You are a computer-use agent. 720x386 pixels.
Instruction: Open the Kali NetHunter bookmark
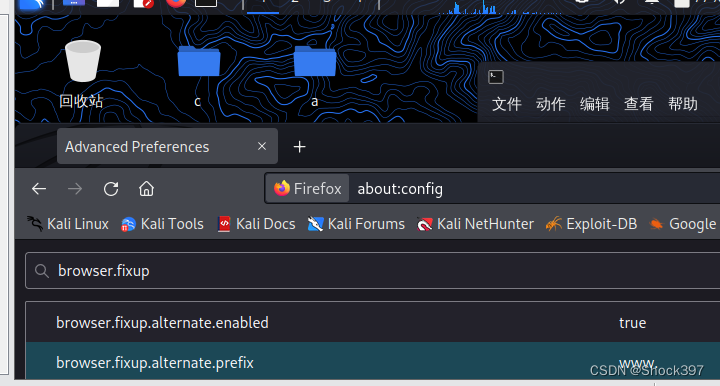pyautogui.click(x=475, y=224)
